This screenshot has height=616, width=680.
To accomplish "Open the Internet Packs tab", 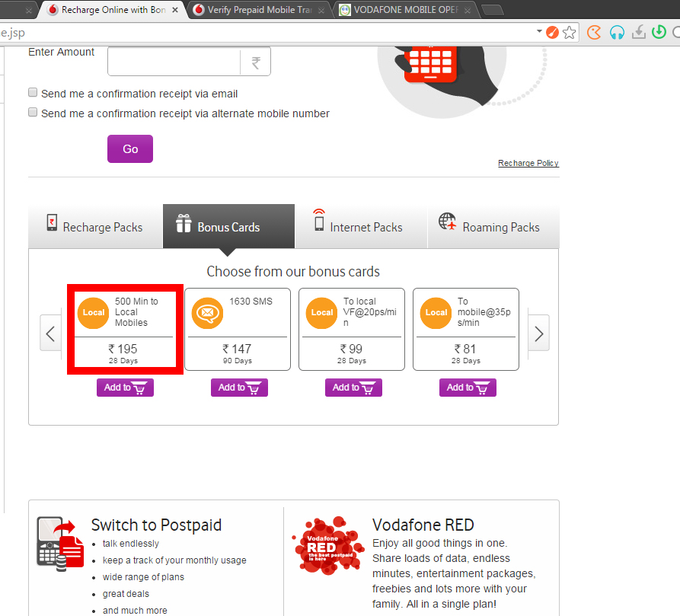I will click(x=360, y=226).
